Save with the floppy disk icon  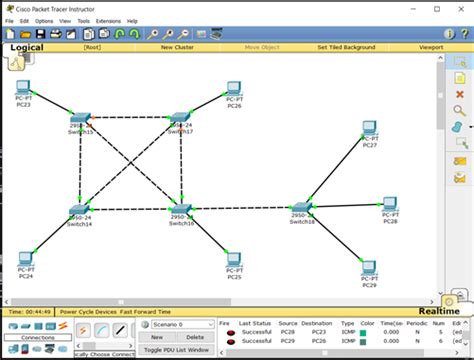41,34
